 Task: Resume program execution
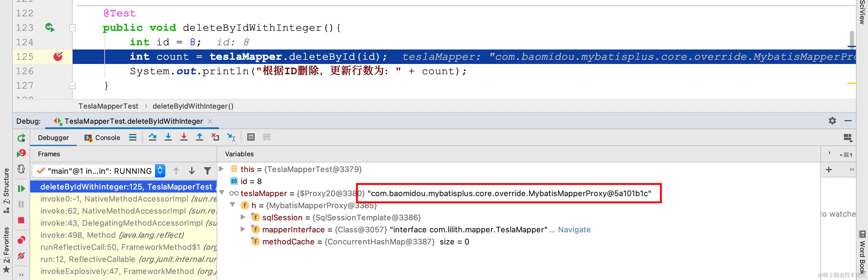21,188
